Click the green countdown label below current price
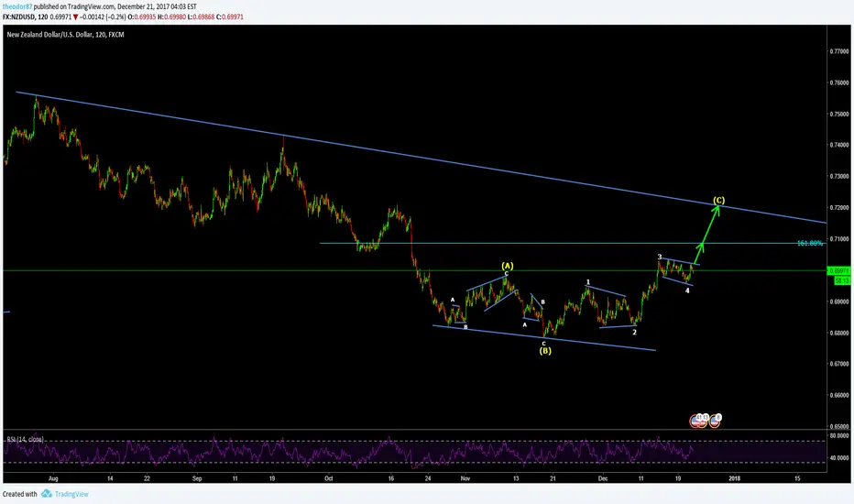Screen dimensions: 854x504 (x=842, y=280)
